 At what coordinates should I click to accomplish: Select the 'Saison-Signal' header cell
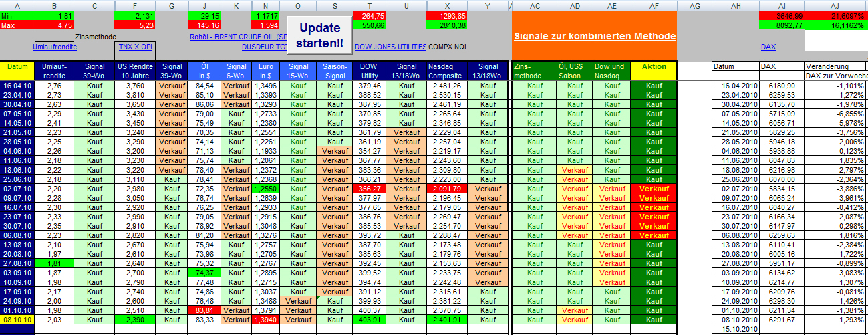point(335,71)
